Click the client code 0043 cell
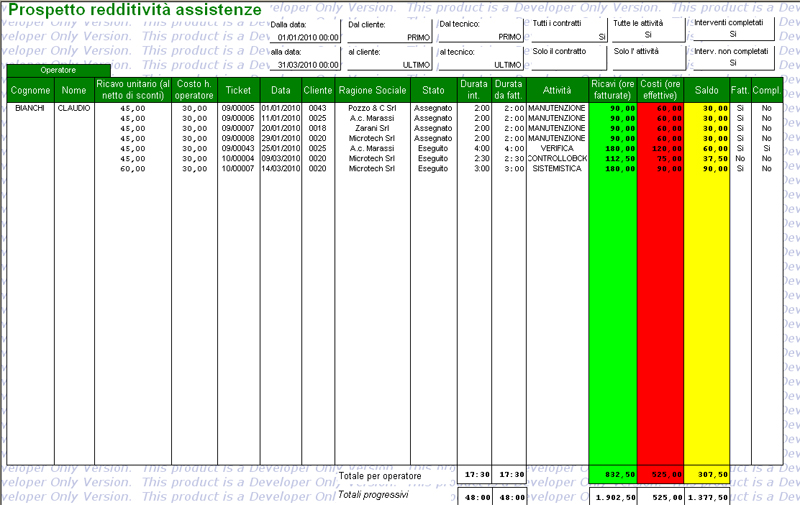 (317, 108)
